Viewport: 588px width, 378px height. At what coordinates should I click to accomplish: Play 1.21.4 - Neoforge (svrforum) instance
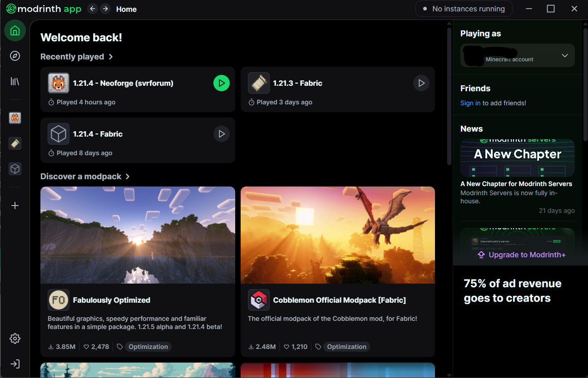(x=222, y=83)
